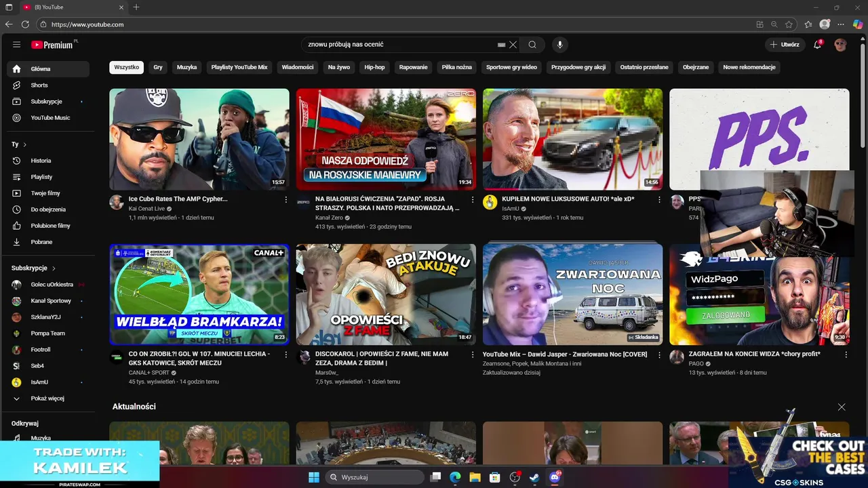Image resolution: width=868 pixels, height=488 pixels.
Task: Open Nasza odpowiedź na rosyjskie manewry thumbnail
Action: [x=386, y=139]
